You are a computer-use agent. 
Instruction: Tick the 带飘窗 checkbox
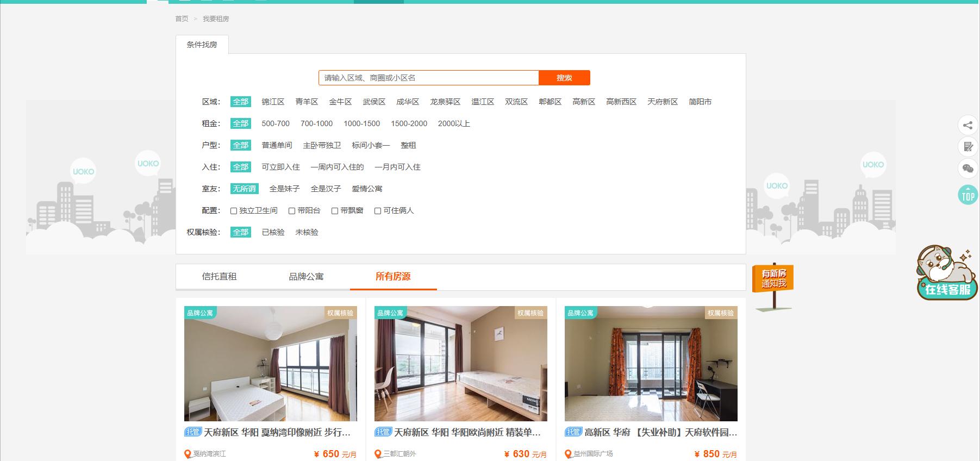click(x=335, y=211)
